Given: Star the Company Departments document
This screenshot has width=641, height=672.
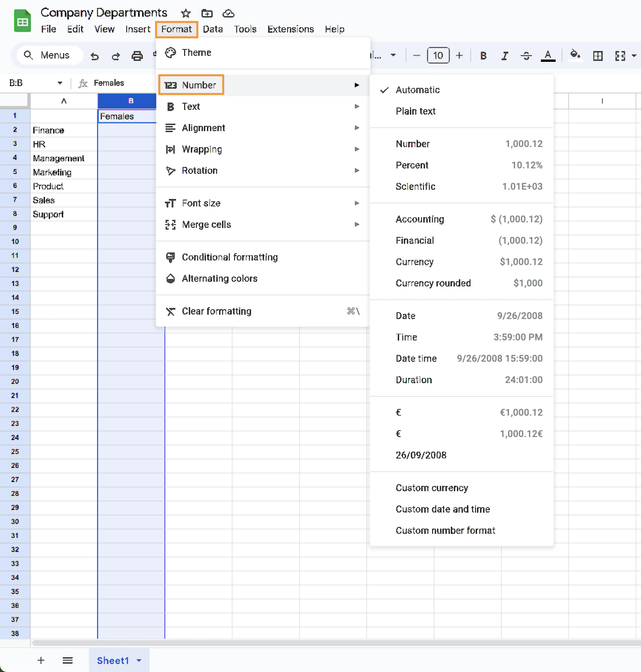Looking at the screenshot, I should click(x=185, y=13).
